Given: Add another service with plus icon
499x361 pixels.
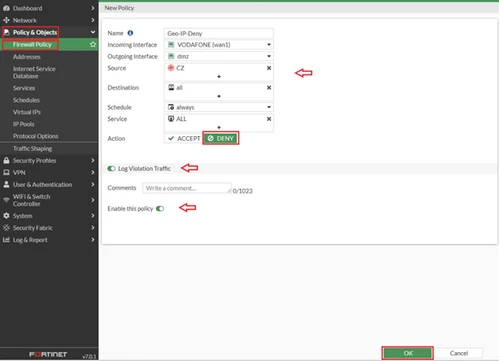Looking at the screenshot, I should [219, 127].
